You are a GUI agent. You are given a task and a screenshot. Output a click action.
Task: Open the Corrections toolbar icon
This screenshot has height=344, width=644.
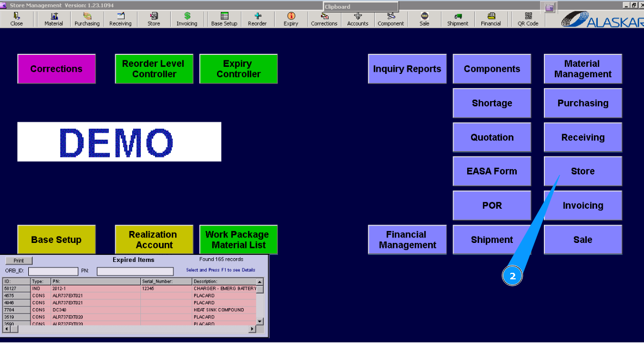(x=324, y=20)
